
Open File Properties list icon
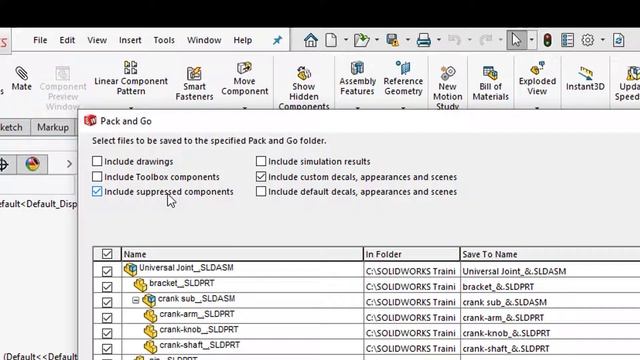(x=567, y=40)
